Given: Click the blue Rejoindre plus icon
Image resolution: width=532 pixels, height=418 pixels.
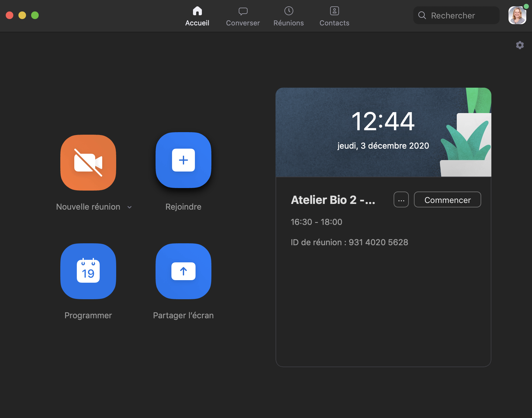Looking at the screenshot, I should point(183,160).
